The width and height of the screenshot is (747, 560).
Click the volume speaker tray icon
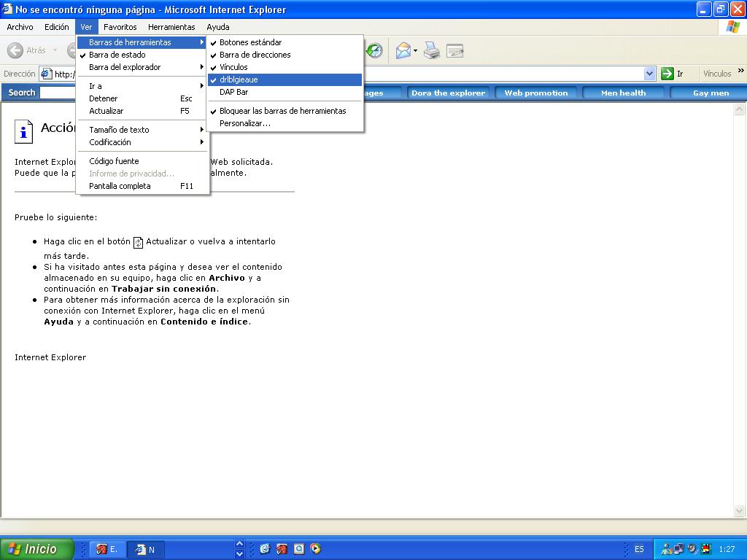692,549
